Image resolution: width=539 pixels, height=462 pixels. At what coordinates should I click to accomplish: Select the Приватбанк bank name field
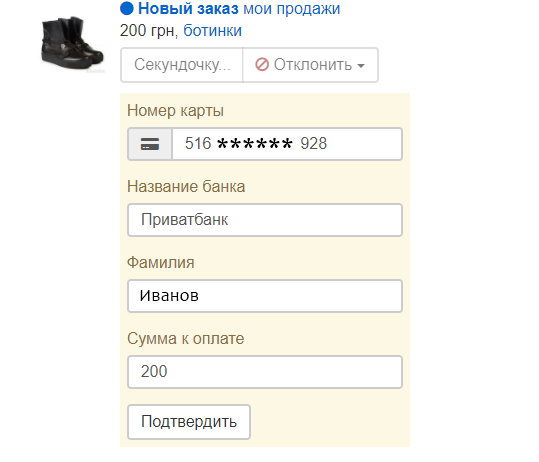coord(265,220)
